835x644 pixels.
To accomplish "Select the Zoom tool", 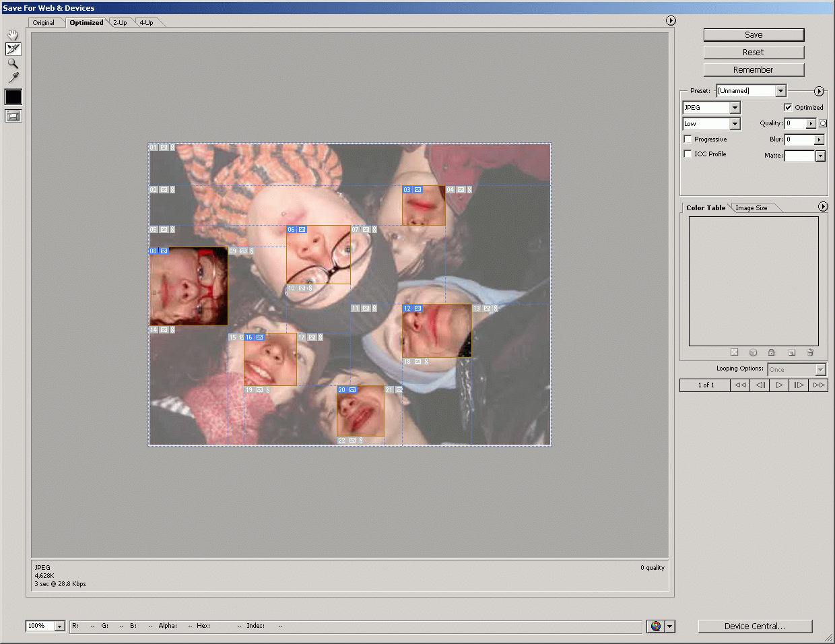I will pos(13,63).
